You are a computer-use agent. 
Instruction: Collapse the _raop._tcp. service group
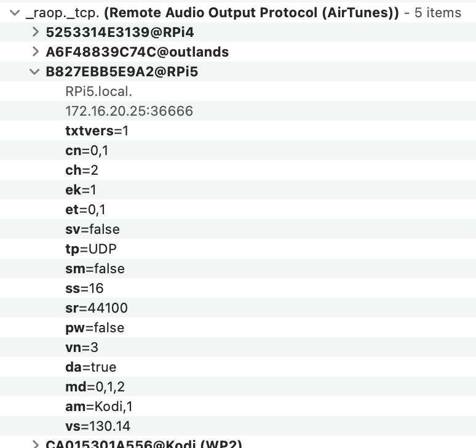(x=15, y=13)
